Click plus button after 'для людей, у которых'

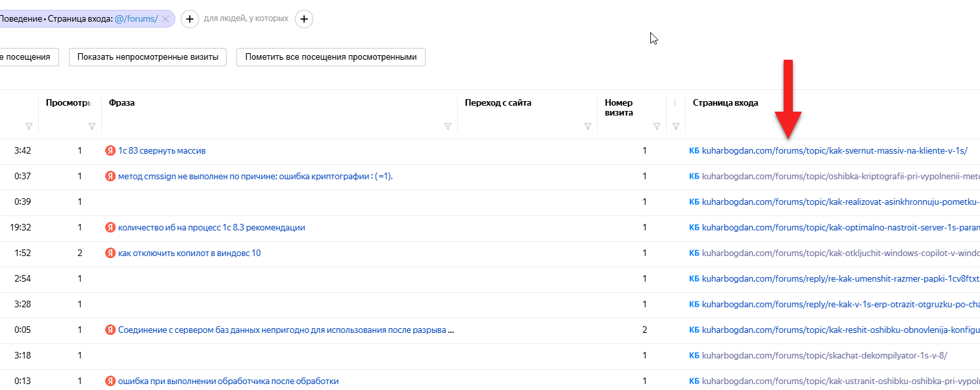click(x=303, y=19)
